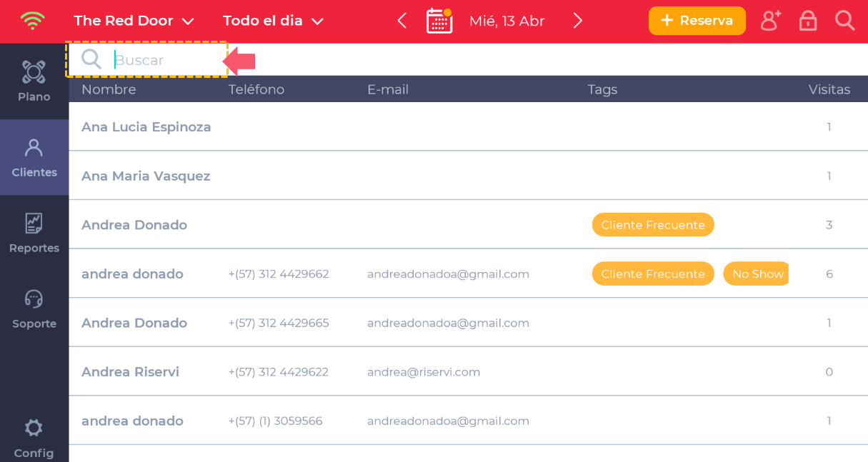Click email andrea@riservi.com
This screenshot has height=462, width=868.
click(x=424, y=372)
